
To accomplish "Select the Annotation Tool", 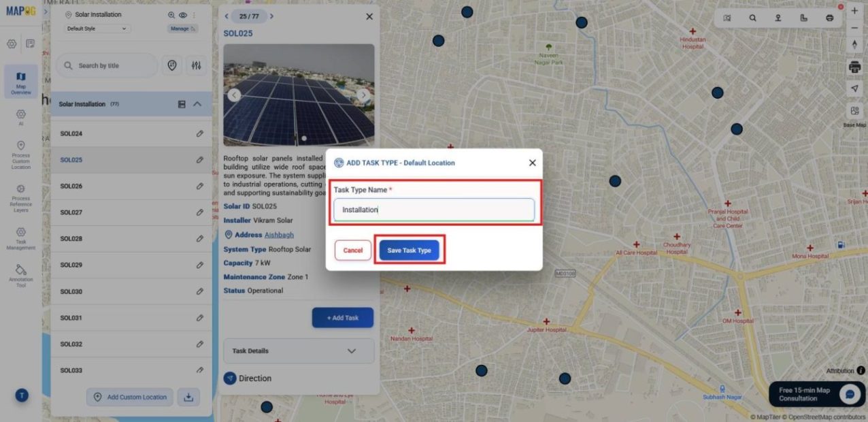I will point(20,274).
